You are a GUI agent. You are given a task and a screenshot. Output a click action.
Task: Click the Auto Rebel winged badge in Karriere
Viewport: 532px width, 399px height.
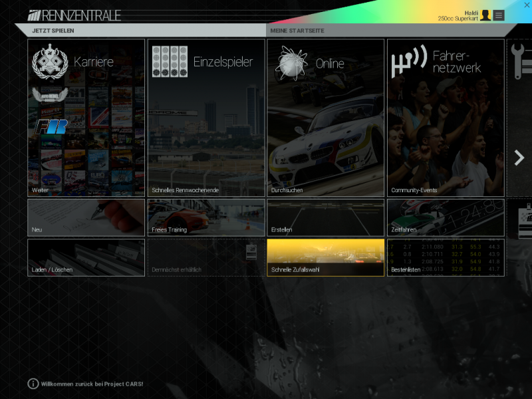coord(50,94)
